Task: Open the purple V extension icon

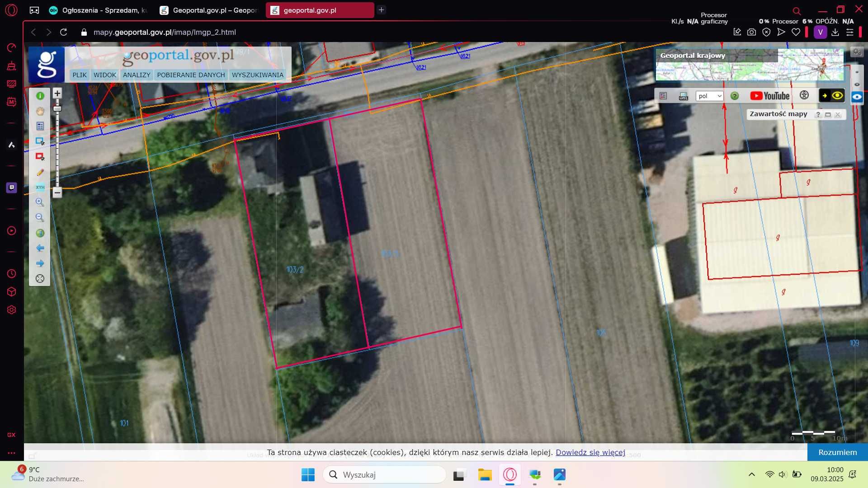Action: coord(820,32)
